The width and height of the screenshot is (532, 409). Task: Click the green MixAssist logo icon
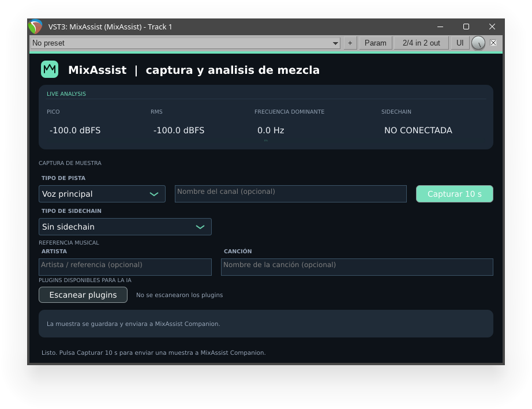(50, 69)
